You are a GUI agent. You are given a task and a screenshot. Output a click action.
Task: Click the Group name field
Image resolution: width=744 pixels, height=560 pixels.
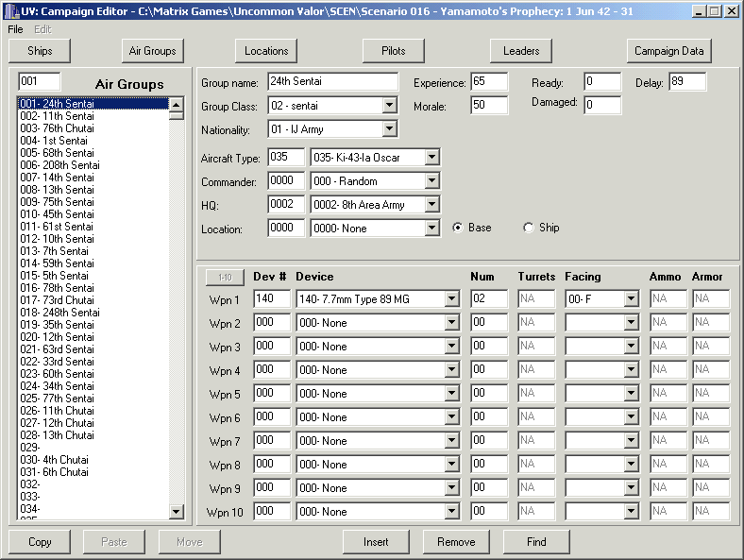[332, 81]
